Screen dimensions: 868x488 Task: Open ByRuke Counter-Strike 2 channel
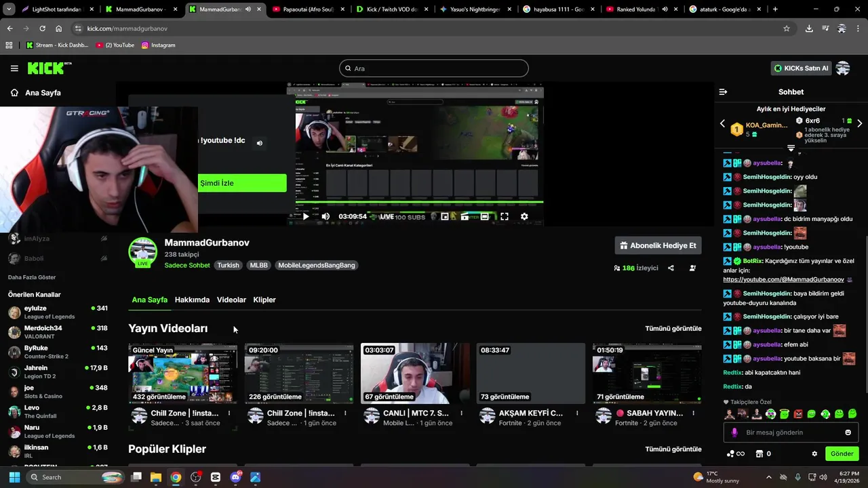(x=58, y=352)
